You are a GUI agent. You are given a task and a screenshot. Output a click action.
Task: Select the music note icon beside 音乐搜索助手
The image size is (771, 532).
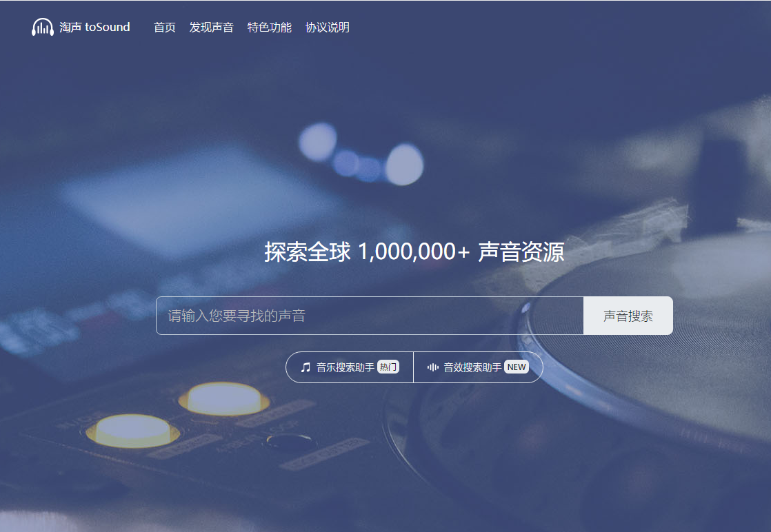click(x=307, y=367)
